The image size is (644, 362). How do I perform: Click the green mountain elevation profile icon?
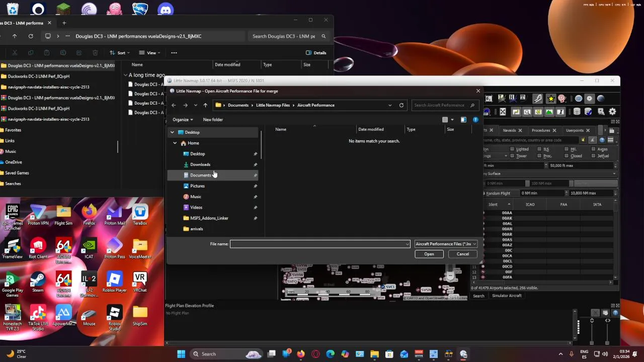549,112
